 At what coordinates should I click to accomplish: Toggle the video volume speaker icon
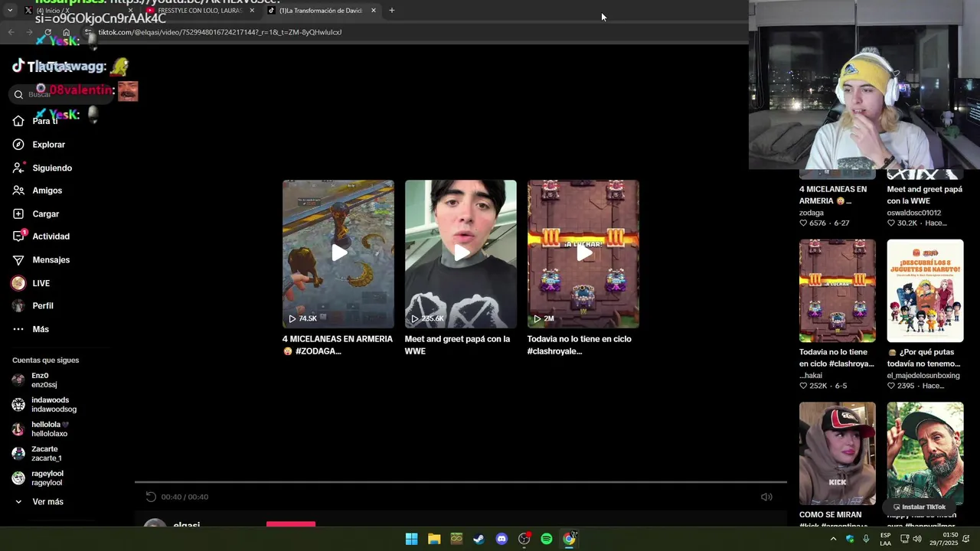point(766,497)
